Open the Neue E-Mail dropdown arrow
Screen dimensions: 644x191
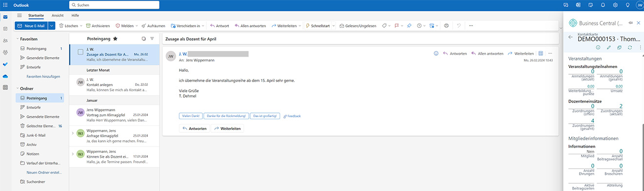(x=51, y=25)
